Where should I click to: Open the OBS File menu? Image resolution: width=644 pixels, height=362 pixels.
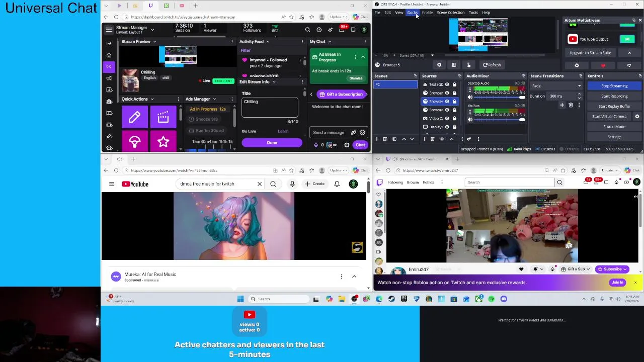(x=377, y=13)
